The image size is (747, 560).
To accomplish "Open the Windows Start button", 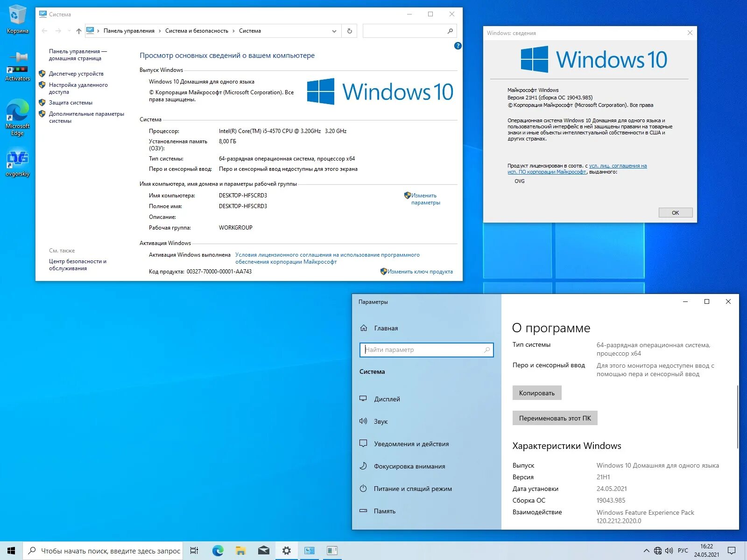I will click(11, 551).
